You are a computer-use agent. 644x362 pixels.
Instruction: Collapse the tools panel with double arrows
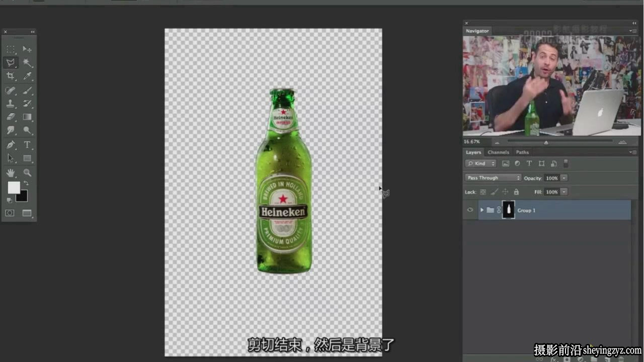coord(33,32)
